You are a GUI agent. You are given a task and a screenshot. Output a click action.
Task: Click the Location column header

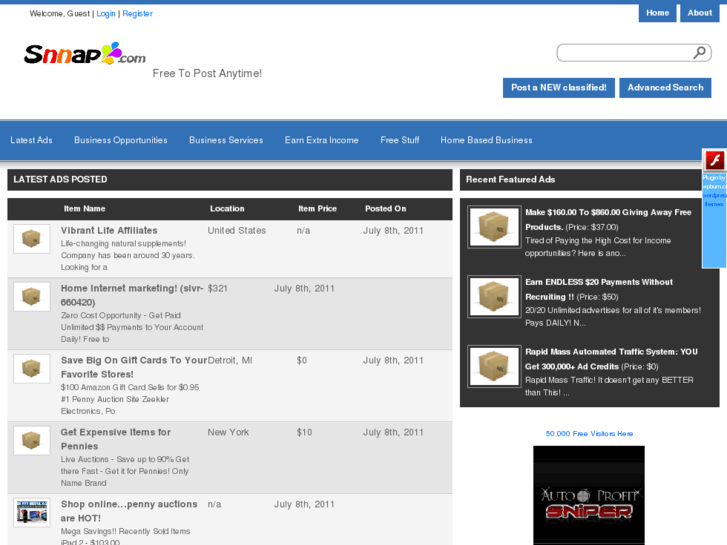(227, 209)
